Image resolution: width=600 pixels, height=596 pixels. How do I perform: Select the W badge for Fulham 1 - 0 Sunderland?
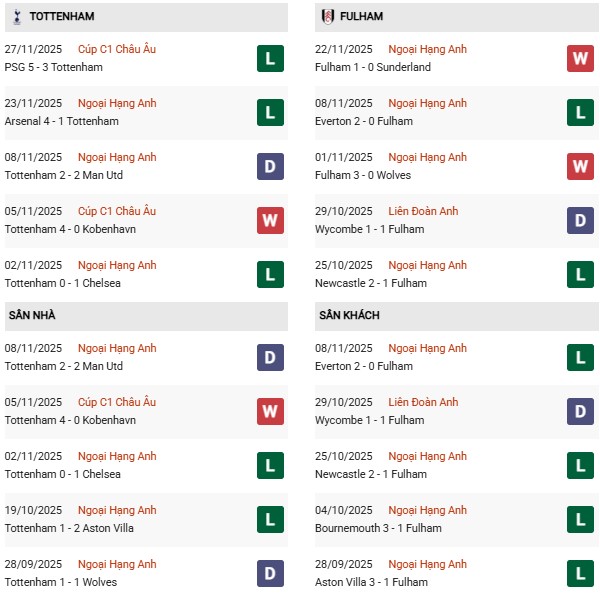[581, 58]
